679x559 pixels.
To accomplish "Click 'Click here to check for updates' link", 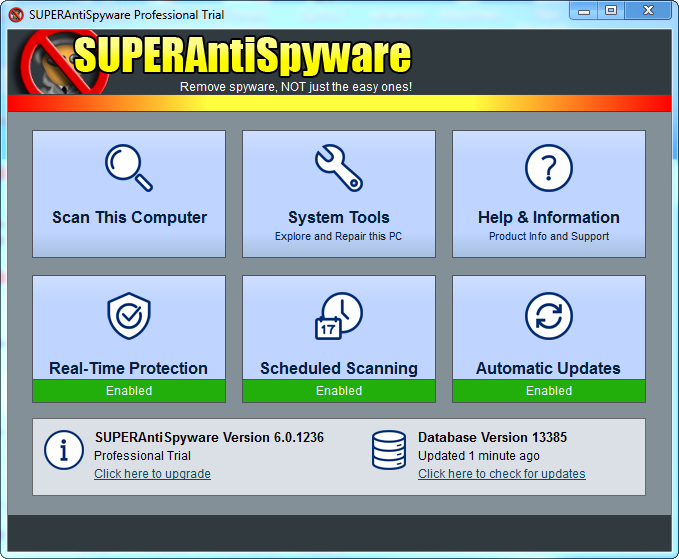I will [501, 474].
